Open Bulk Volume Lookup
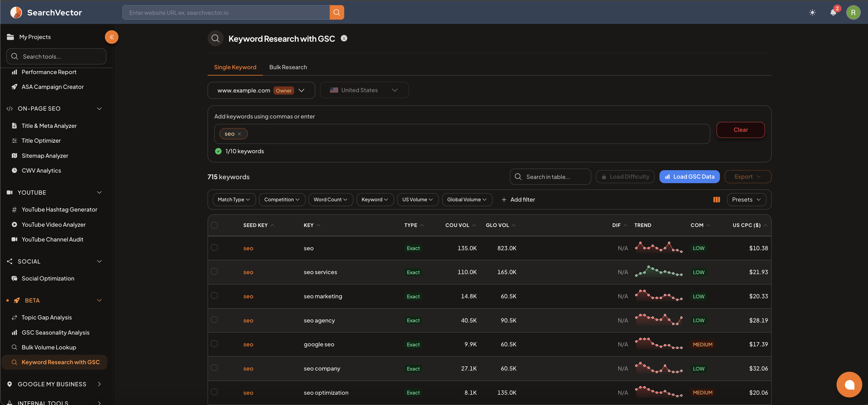 (x=49, y=347)
